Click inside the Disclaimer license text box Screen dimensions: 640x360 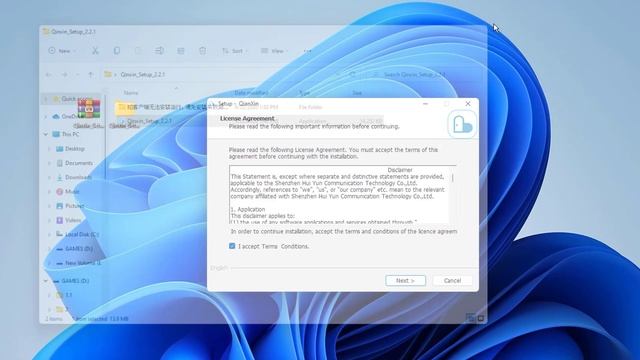340,195
